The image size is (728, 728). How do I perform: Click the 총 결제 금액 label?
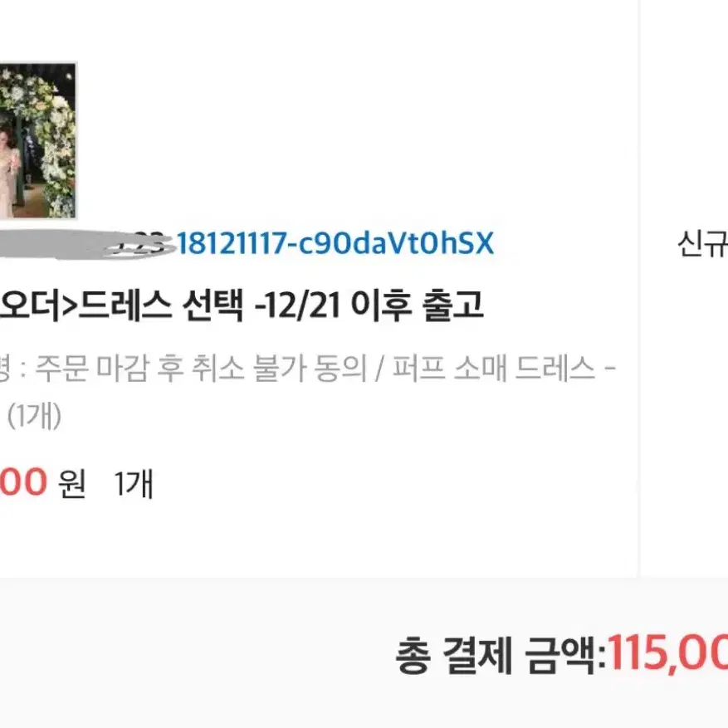tap(500, 655)
